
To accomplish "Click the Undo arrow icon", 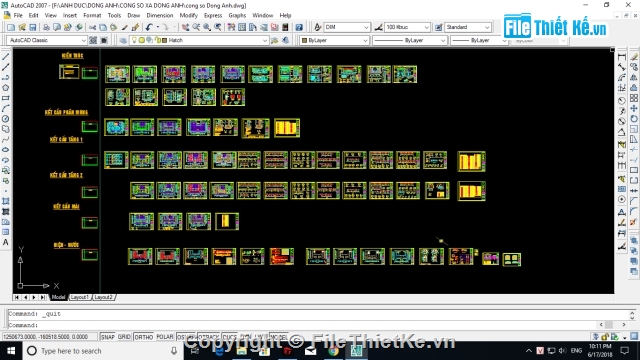I will (149, 27).
